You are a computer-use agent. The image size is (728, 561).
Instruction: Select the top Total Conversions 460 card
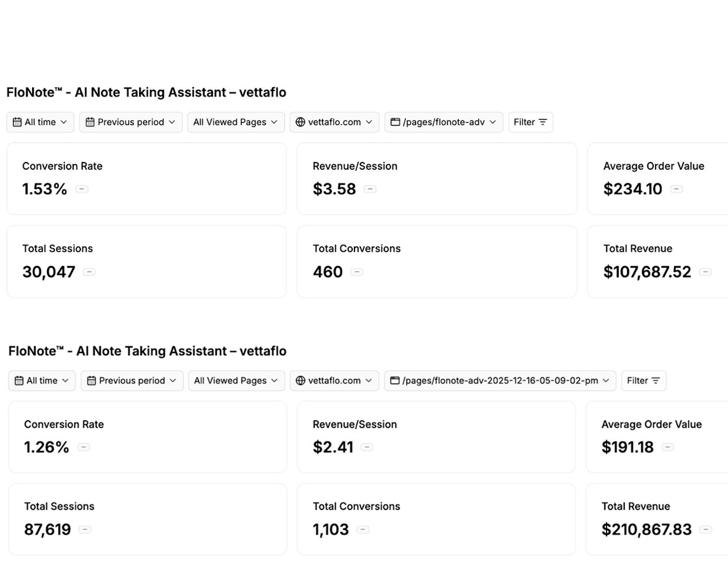[437, 261]
